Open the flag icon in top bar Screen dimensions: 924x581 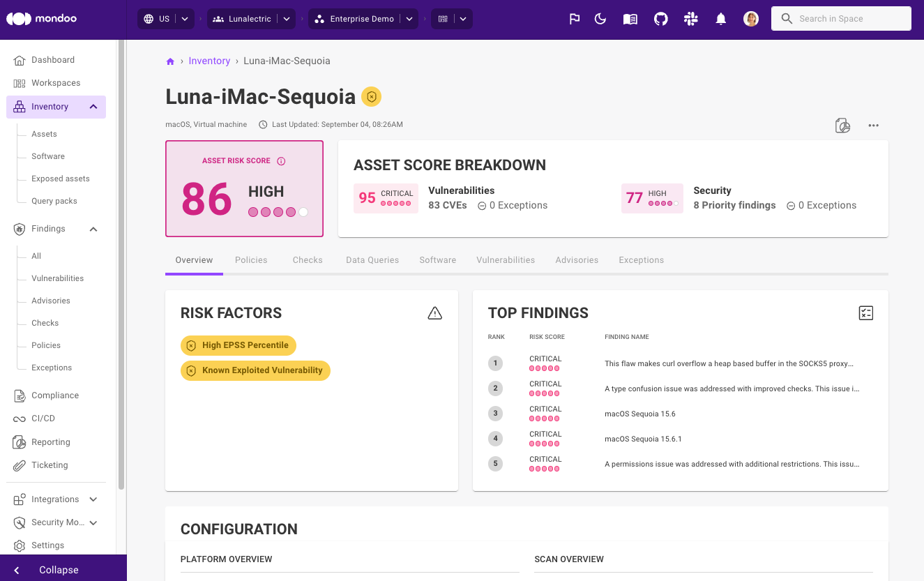(575, 20)
